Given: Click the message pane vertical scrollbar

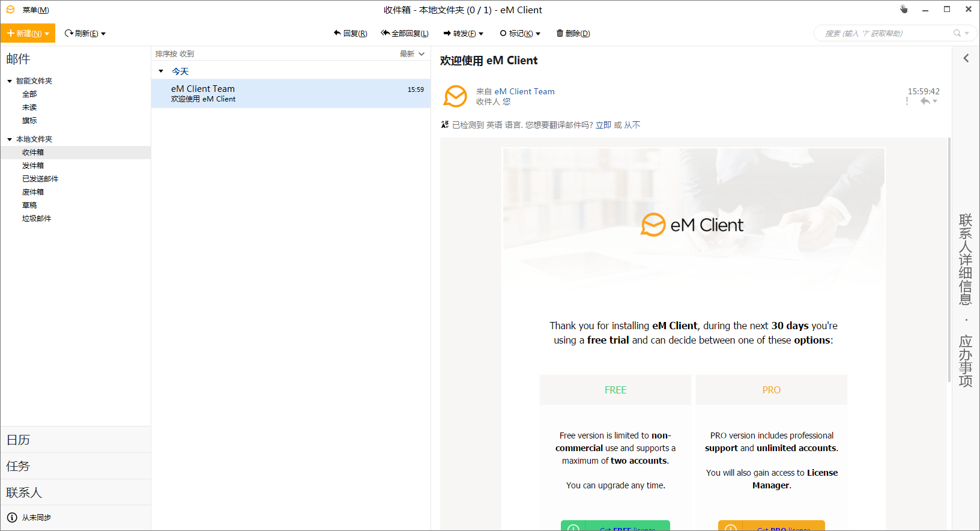Looking at the screenshot, I should click(x=949, y=260).
